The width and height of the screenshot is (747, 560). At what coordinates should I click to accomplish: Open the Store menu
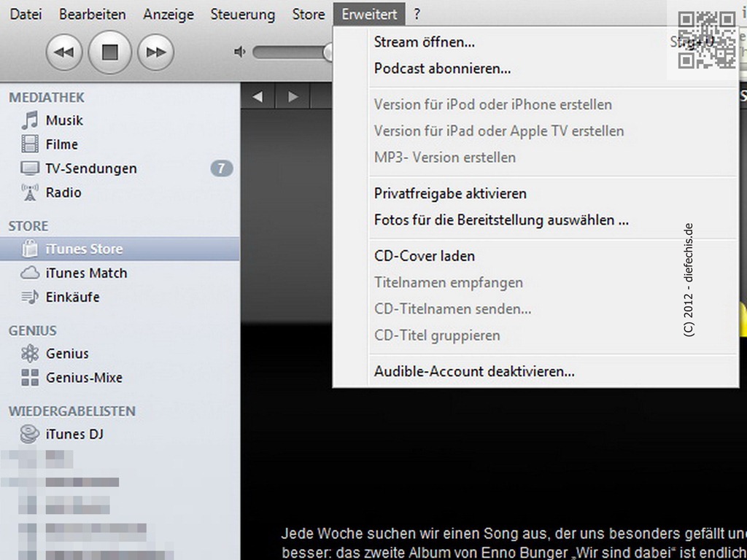tap(309, 15)
